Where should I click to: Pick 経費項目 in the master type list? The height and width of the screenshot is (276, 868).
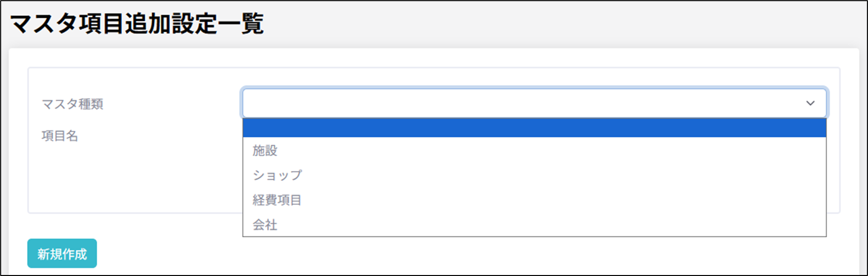(277, 200)
